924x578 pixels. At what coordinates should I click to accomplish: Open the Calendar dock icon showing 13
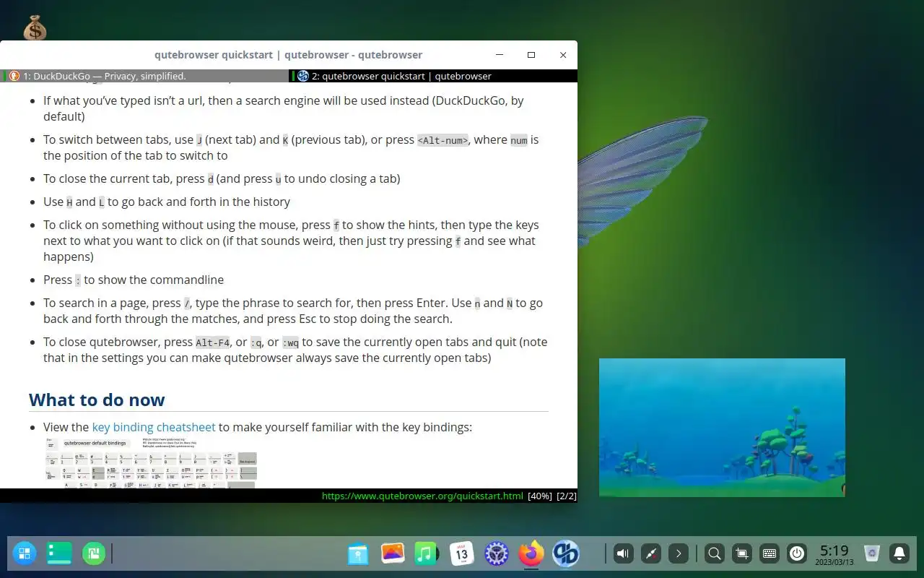pos(461,554)
